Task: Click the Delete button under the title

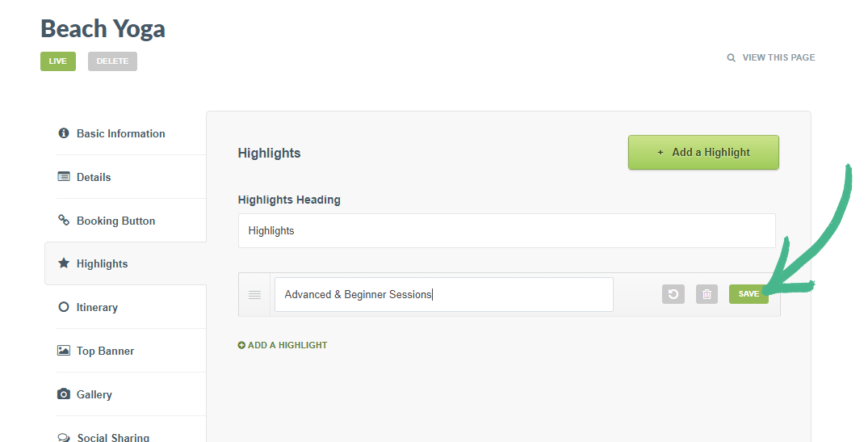Action: (112, 61)
